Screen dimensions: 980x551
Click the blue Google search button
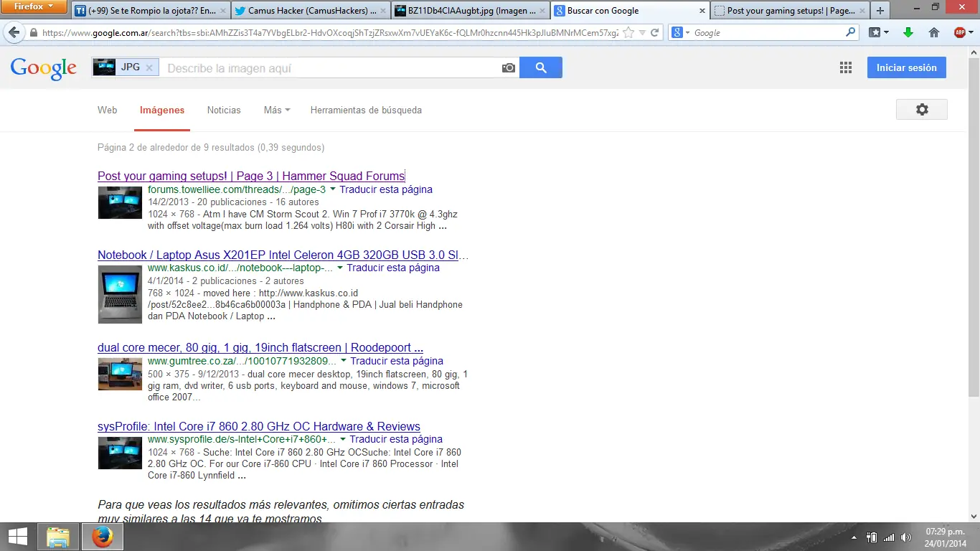tap(541, 67)
